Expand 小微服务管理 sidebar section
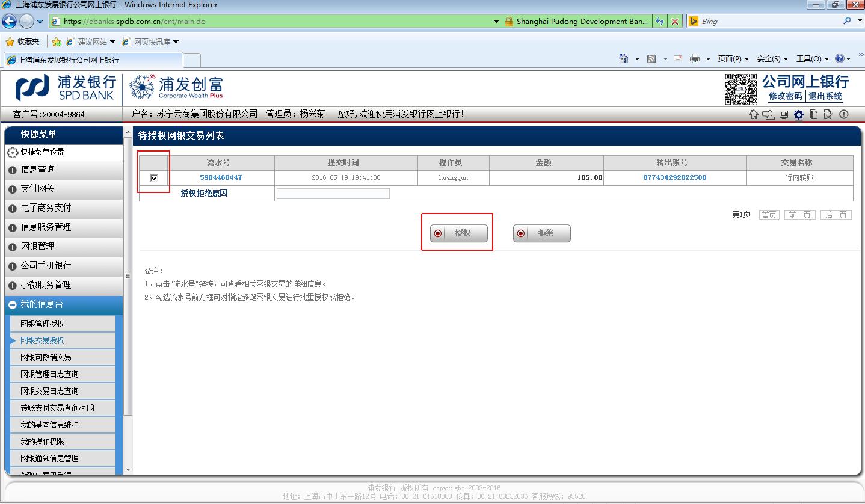 coord(63,285)
